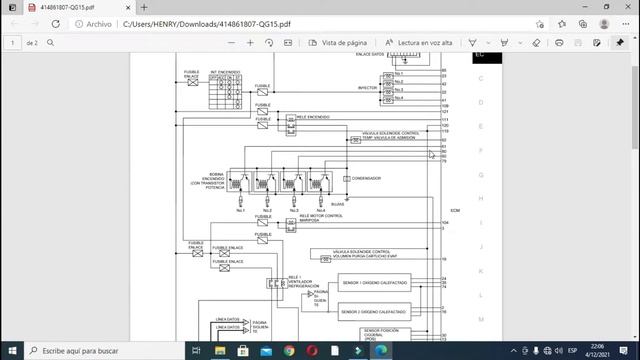Click vertical scrollbar thumb of PDF viewer
This screenshot has height=360, width=640.
click(635, 107)
